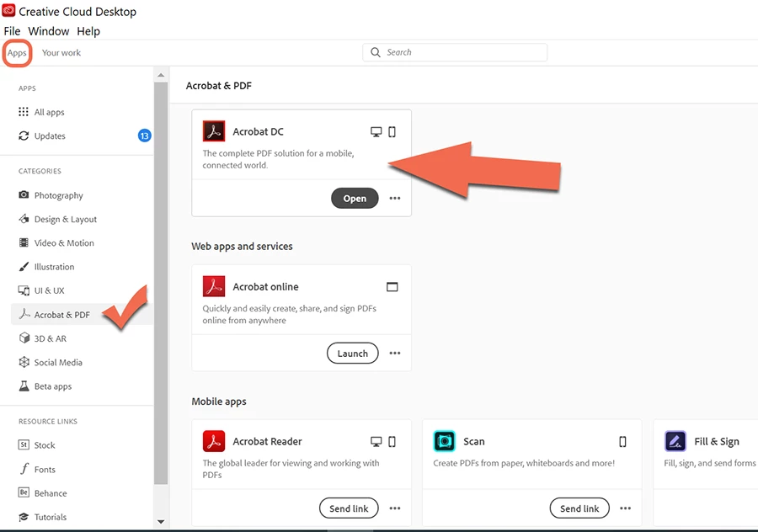Click the blue 13 updates badge
The height and width of the screenshot is (532, 758).
tap(144, 136)
